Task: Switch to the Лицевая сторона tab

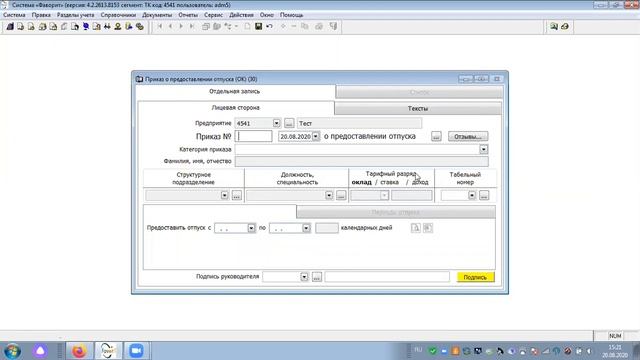Action: click(236, 108)
